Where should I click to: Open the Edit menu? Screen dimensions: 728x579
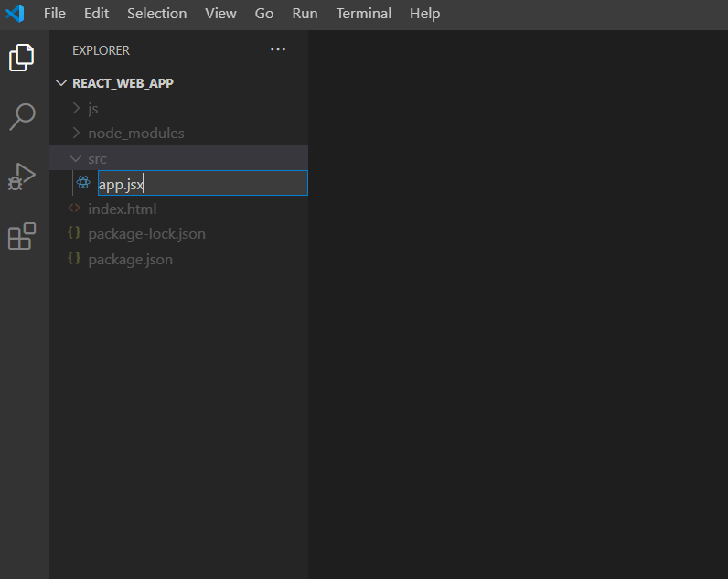tap(97, 14)
